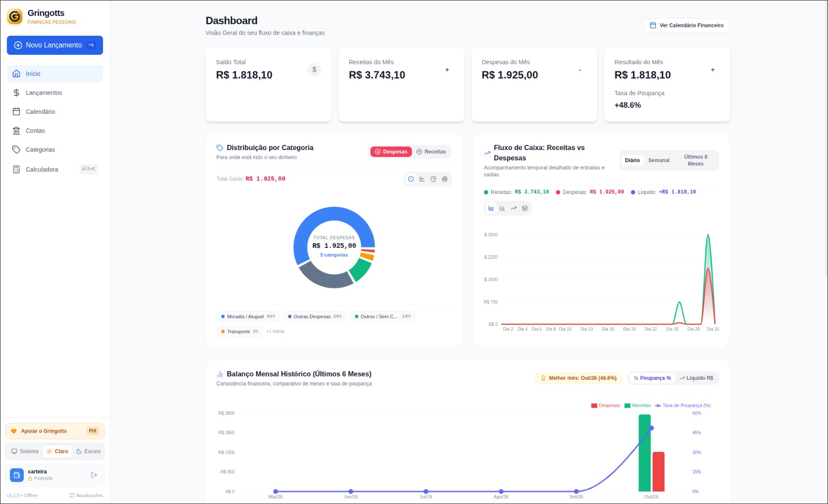
Task: Open Calendário in the sidebar
Action: click(x=55, y=112)
